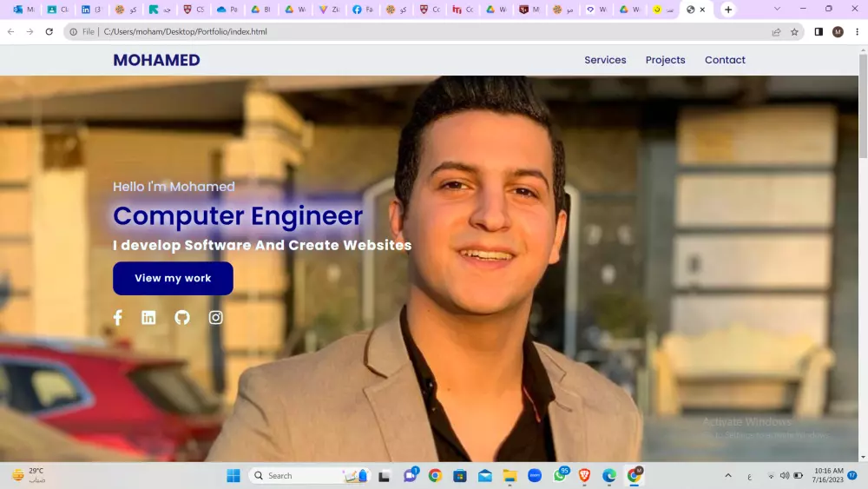868x489 pixels.
Task: Share this page using the share icon
Action: tap(776, 31)
